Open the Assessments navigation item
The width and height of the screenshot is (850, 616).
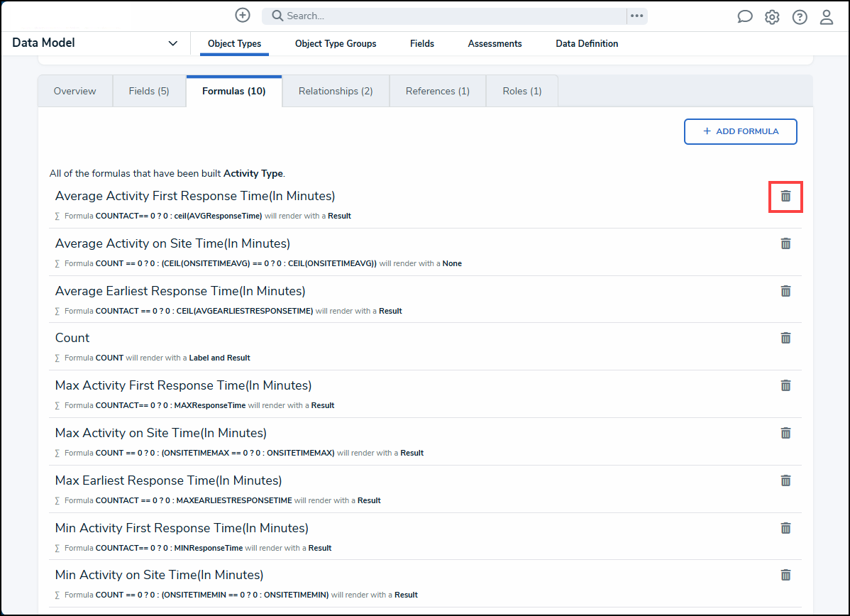(495, 43)
